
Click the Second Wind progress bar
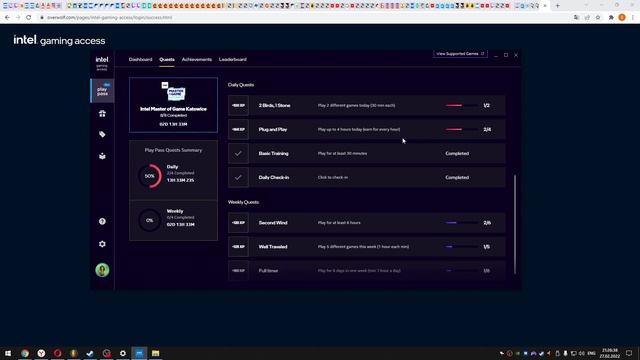point(461,223)
